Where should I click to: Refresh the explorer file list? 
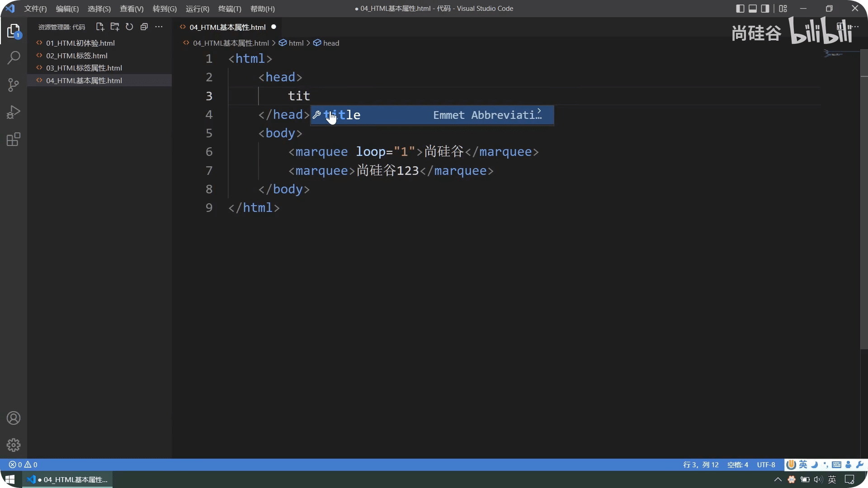[x=129, y=27]
